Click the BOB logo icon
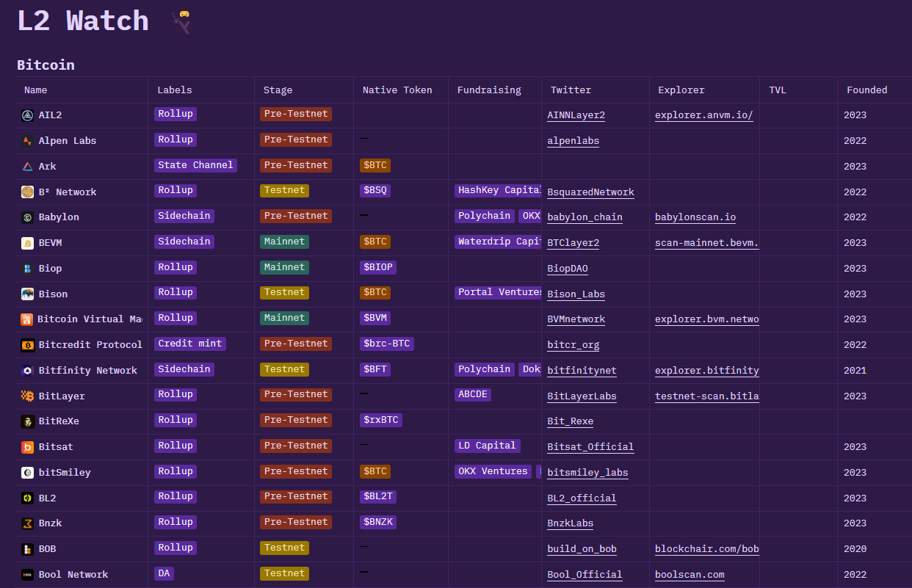 click(27, 549)
